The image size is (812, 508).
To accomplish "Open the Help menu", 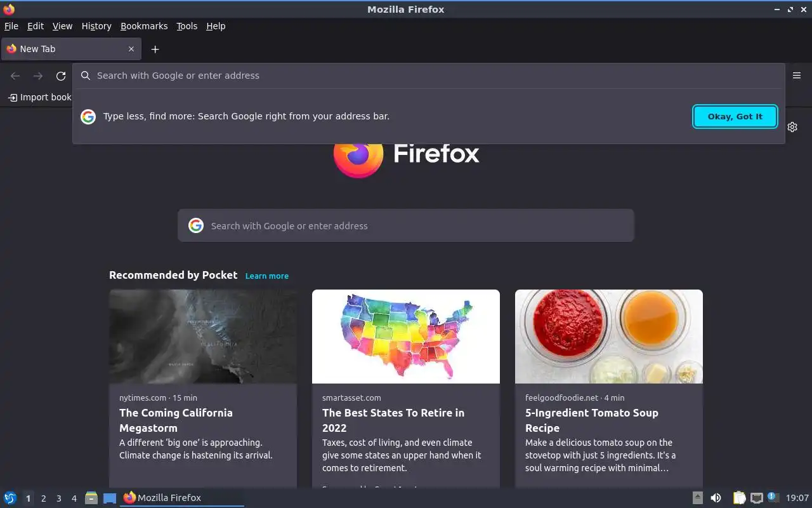I will point(216,26).
